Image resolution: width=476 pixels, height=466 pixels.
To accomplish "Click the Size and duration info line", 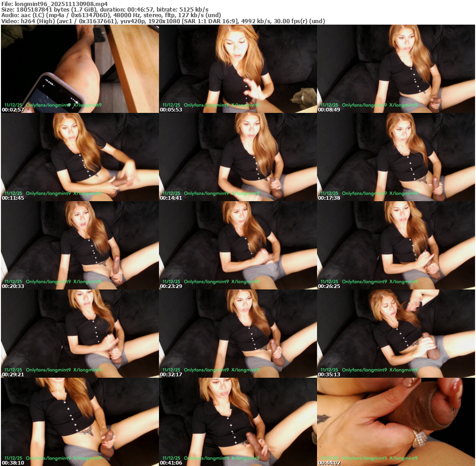I will [105, 9].
